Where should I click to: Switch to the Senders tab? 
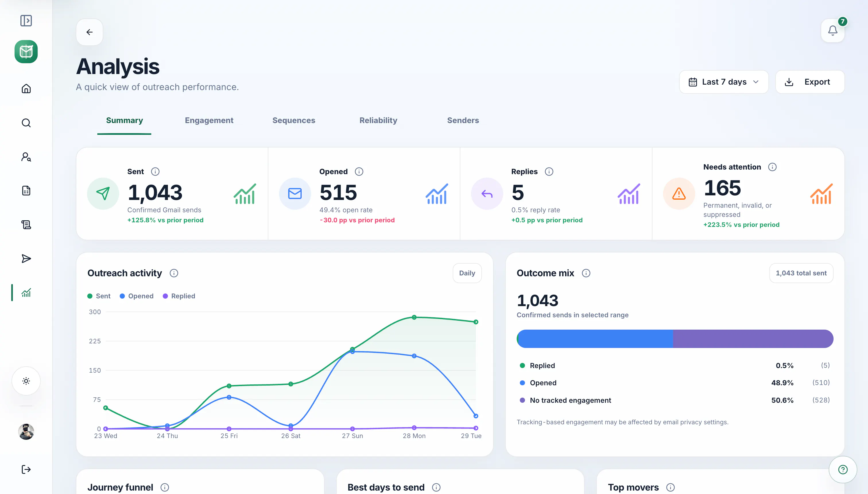[x=463, y=120]
